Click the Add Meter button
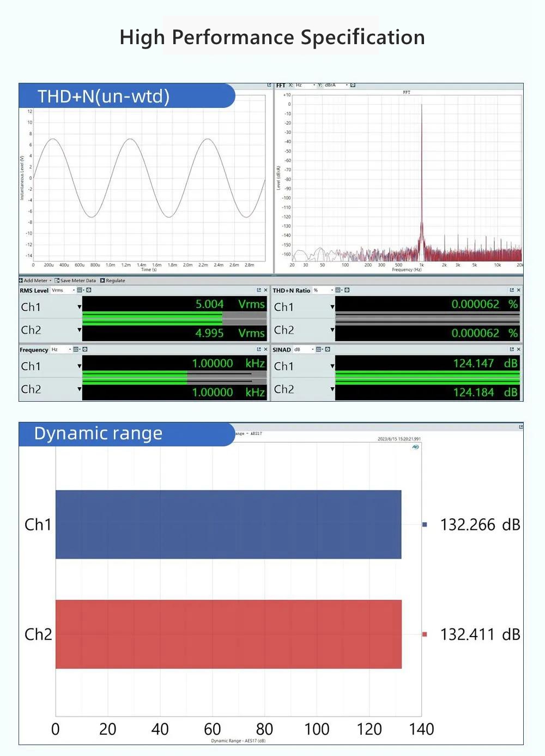Screen dimensions: 545x756 34,281
